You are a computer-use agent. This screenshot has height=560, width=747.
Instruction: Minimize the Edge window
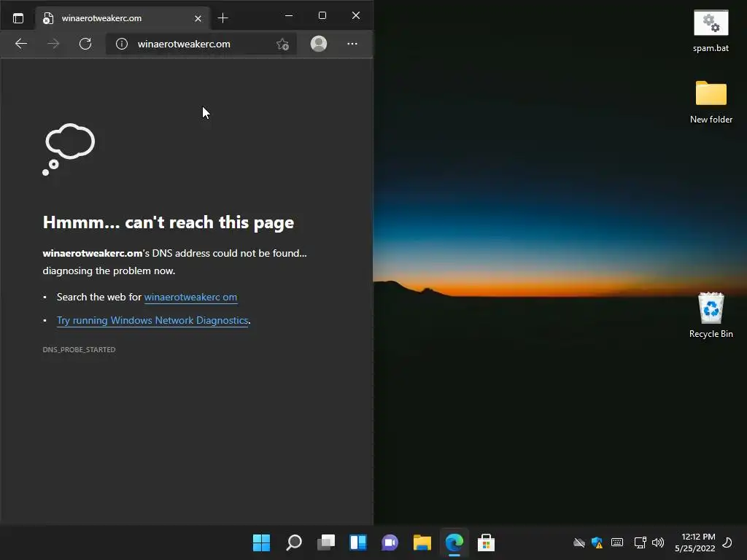(x=289, y=16)
